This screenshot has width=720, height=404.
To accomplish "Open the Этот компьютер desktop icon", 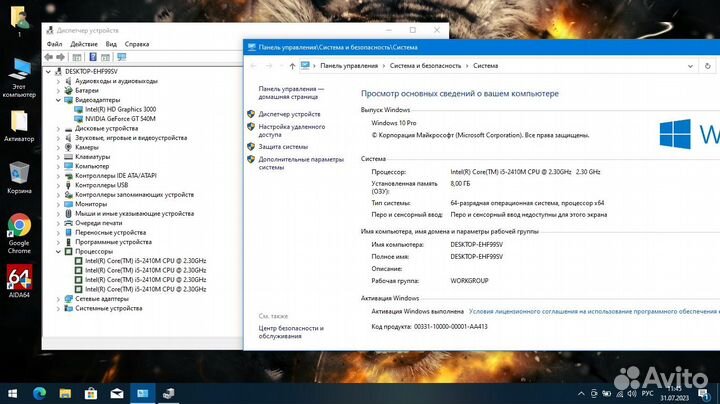I will click(19, 78).
